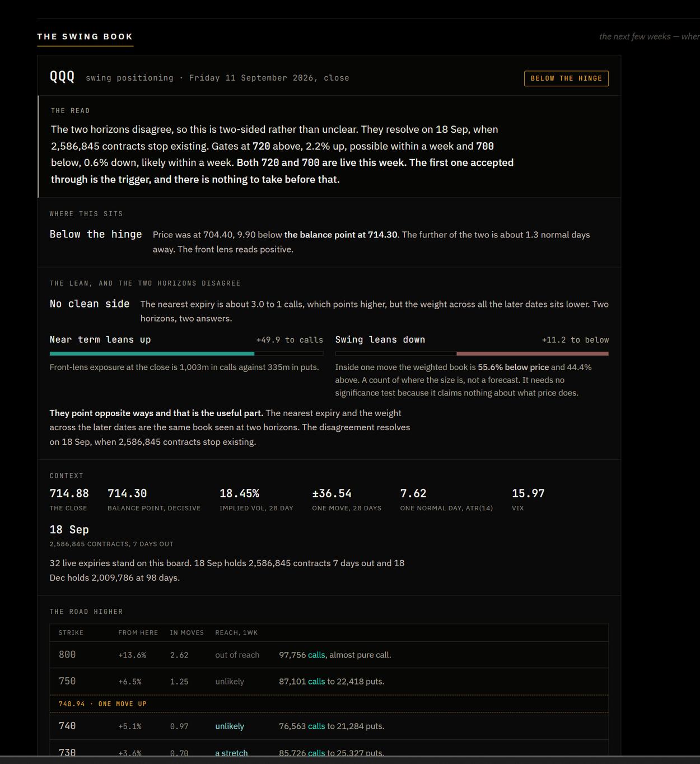
Task: Click the STRIKE column header
Action: pos(71,633)
